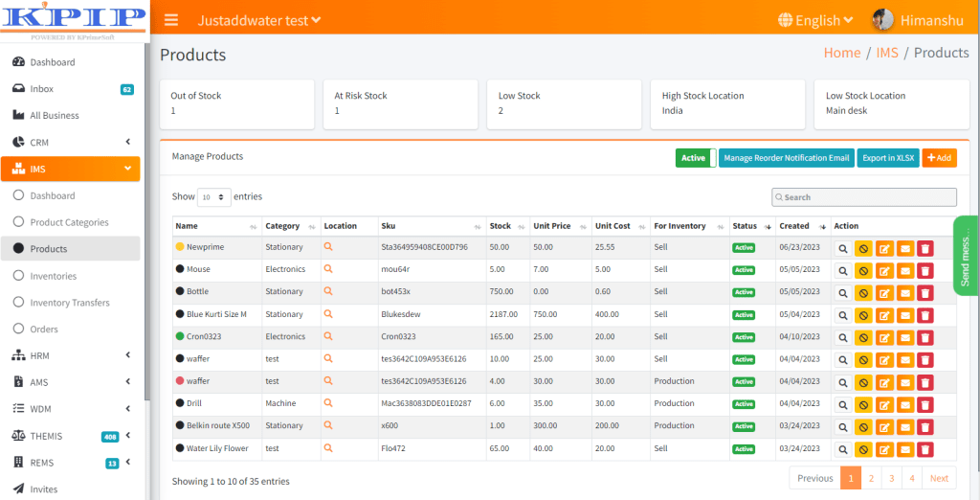Click the orange Add button
This screenshot has height=500, width=980.
pos(940,158)
